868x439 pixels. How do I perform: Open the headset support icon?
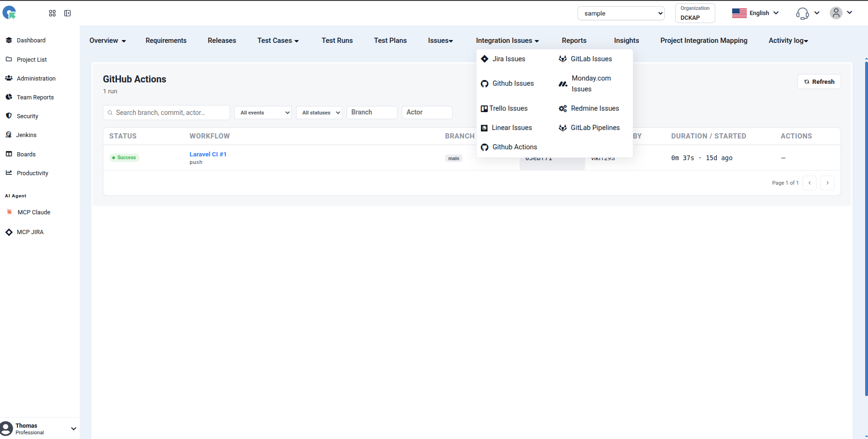point(802,13)
